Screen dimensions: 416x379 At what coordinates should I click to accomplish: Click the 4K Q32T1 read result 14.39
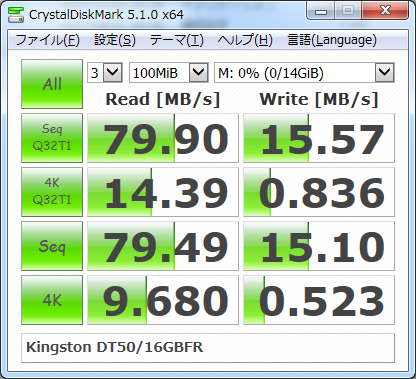point(163,192)
